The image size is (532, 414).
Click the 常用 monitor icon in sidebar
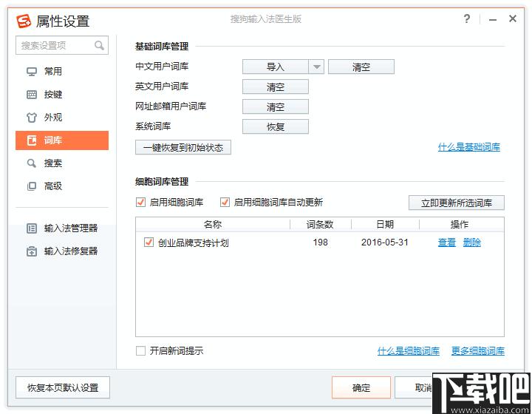(32, 72)
